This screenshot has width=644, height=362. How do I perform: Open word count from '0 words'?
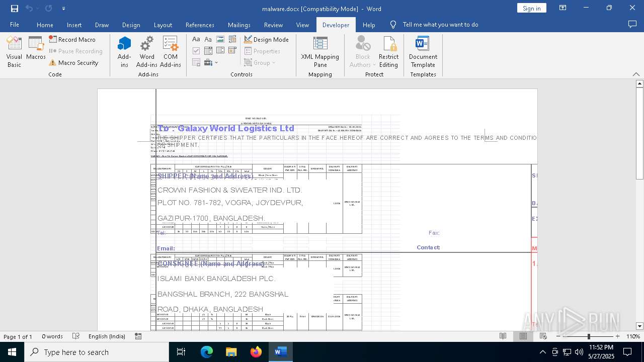coord(52,336)
